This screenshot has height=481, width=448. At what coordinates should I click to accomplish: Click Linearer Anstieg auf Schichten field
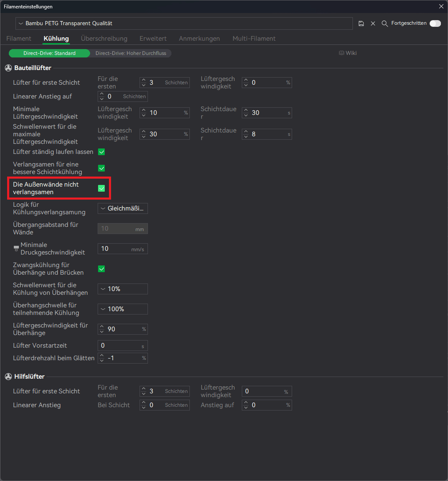tap(123, 96)
